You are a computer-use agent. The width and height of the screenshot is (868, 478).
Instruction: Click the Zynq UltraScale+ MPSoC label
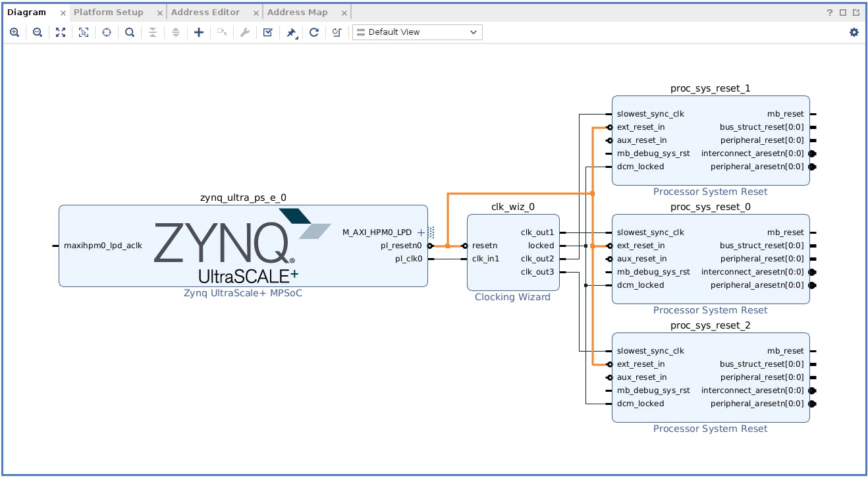pos(243,293)
